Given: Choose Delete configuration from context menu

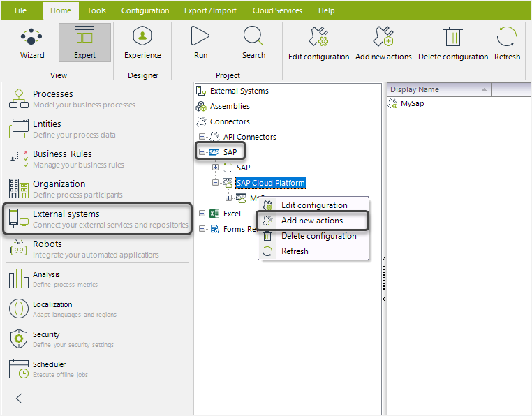Looking at the screenshot, I should pyautogui.click(x=313, y=236).
